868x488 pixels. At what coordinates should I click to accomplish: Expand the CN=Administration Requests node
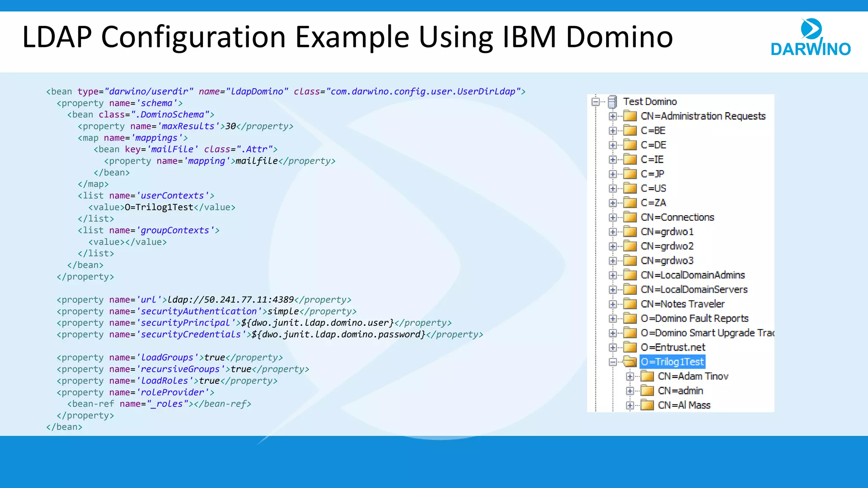click(x=612, y=116)
